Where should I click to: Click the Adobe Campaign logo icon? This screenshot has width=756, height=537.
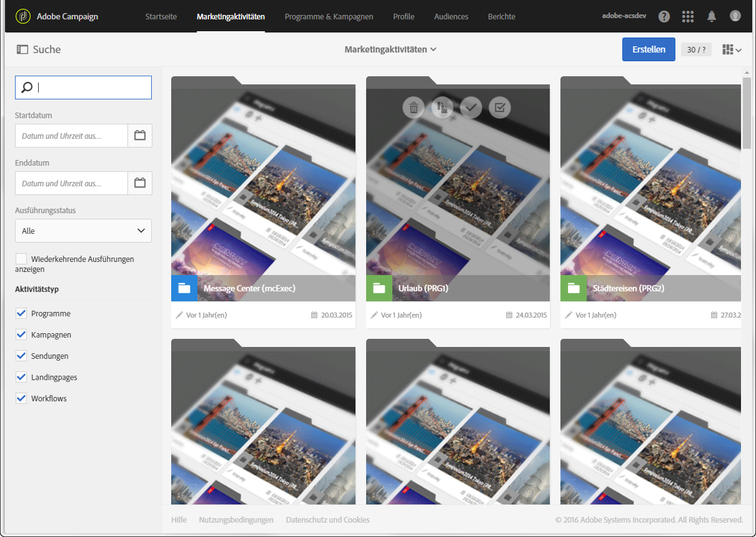23,16
